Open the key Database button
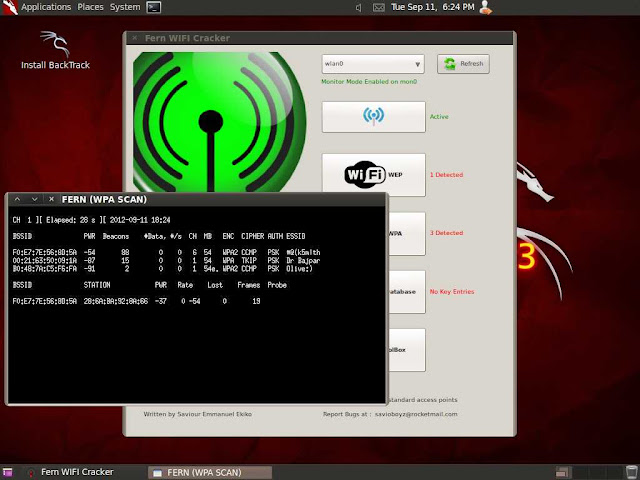 407,291
